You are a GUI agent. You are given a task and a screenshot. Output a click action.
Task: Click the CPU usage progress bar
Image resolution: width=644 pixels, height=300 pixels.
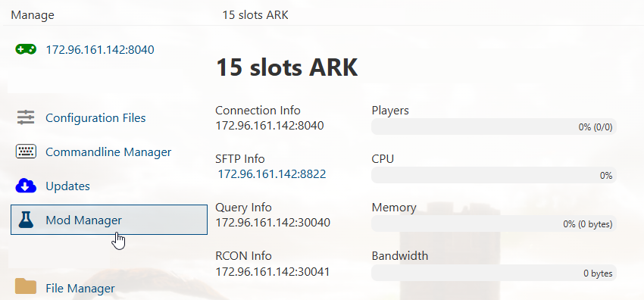point(494,175)
